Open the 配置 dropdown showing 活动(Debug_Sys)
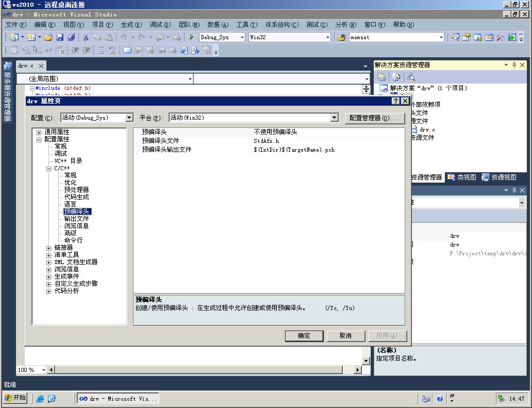This screenshot has width=532, height=408. [129, 118]
